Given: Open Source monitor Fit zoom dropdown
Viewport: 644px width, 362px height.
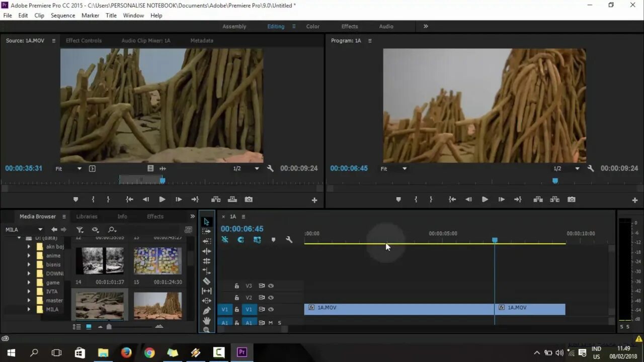Looking at the screenshot, I should point(69,169).
